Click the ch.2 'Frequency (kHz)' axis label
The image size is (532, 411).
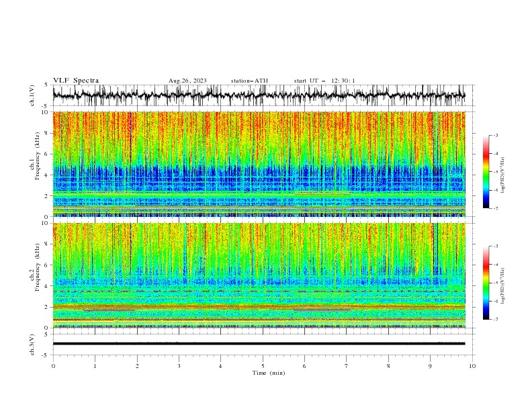(x=38, y=267)
